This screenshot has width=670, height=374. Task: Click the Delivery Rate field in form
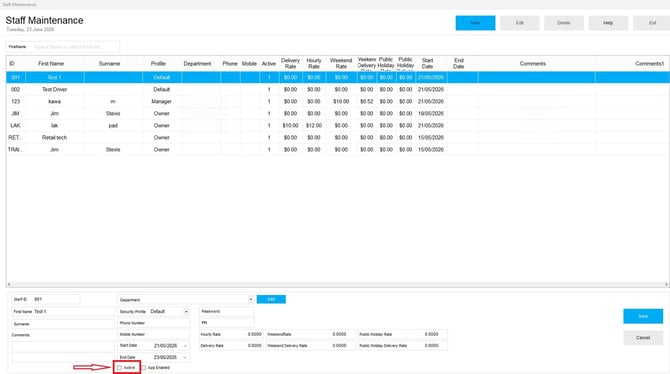(x=231, y=345)
